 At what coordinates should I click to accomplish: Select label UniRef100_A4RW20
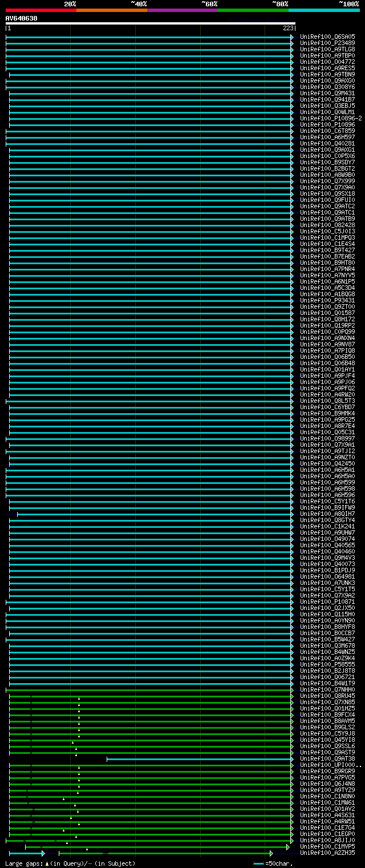coord(327,394)
